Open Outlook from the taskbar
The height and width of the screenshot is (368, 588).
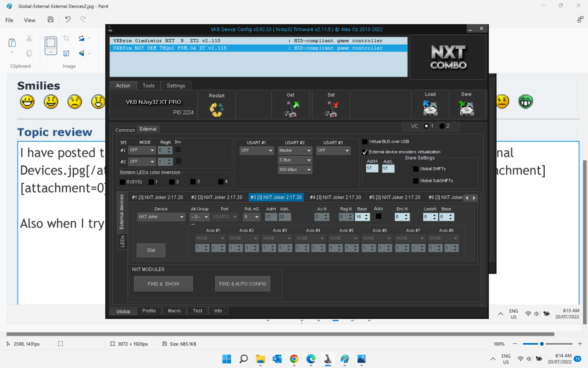click(x=277, y=359)
